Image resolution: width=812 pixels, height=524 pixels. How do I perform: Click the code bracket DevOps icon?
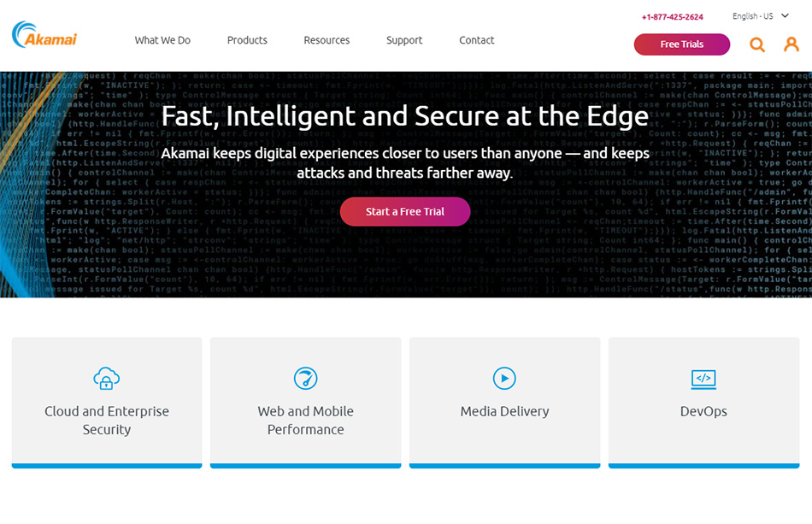click(x=703, y=379)
